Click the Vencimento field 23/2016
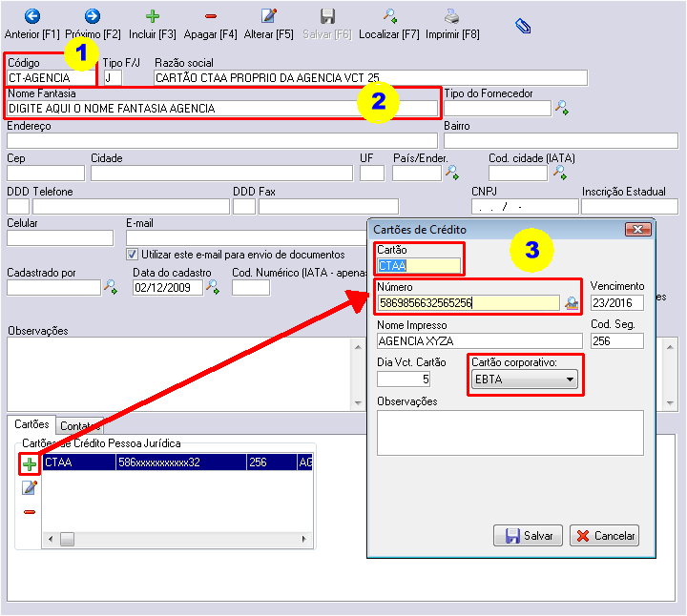The image size is (687, 616). click(617, 303)
